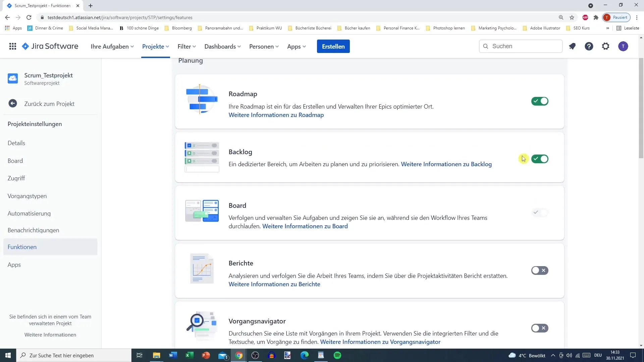This screenshot has height=362, width=644.
Task: Click the Jira Software home logo
Action: click(x=50, y=46)
